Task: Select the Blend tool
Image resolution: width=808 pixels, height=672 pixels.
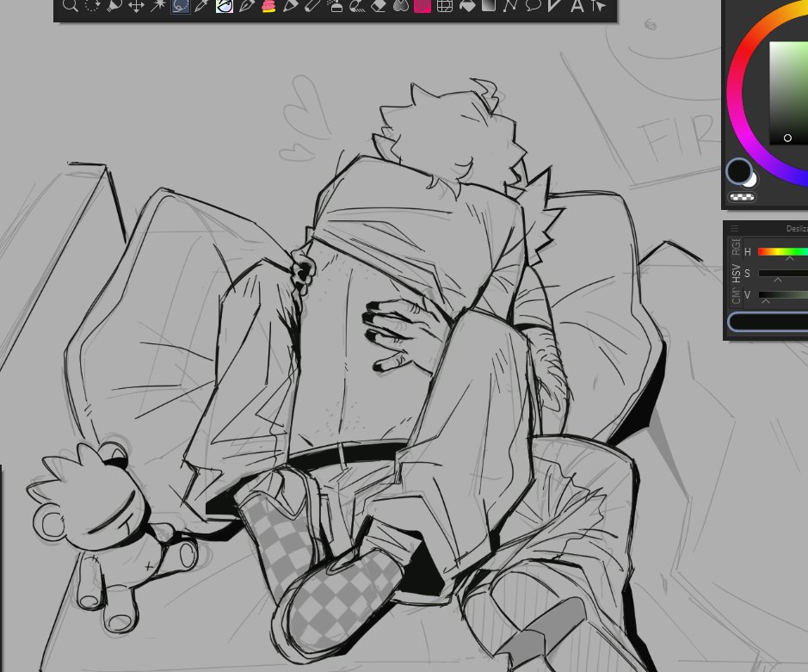Action: point(400,6)
